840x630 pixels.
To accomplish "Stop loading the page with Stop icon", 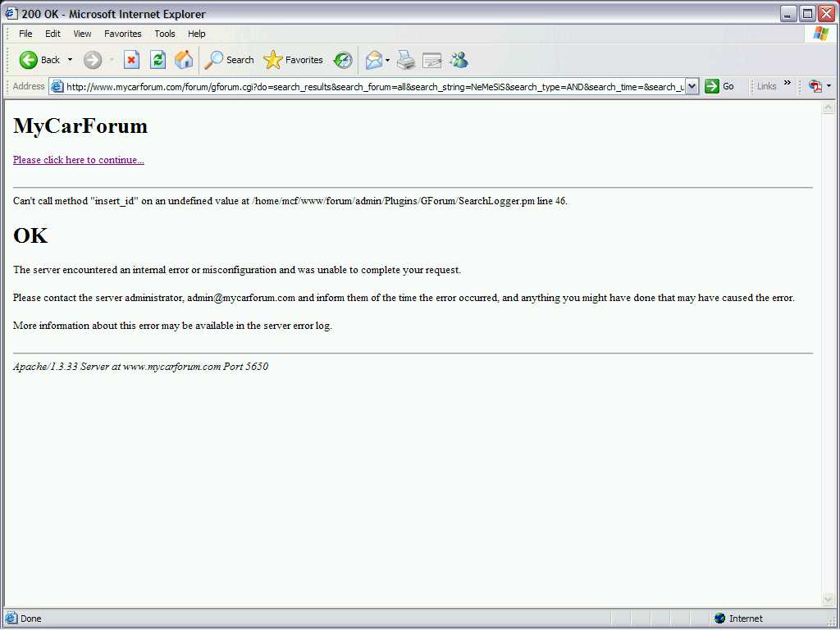I will click(131, 60).
